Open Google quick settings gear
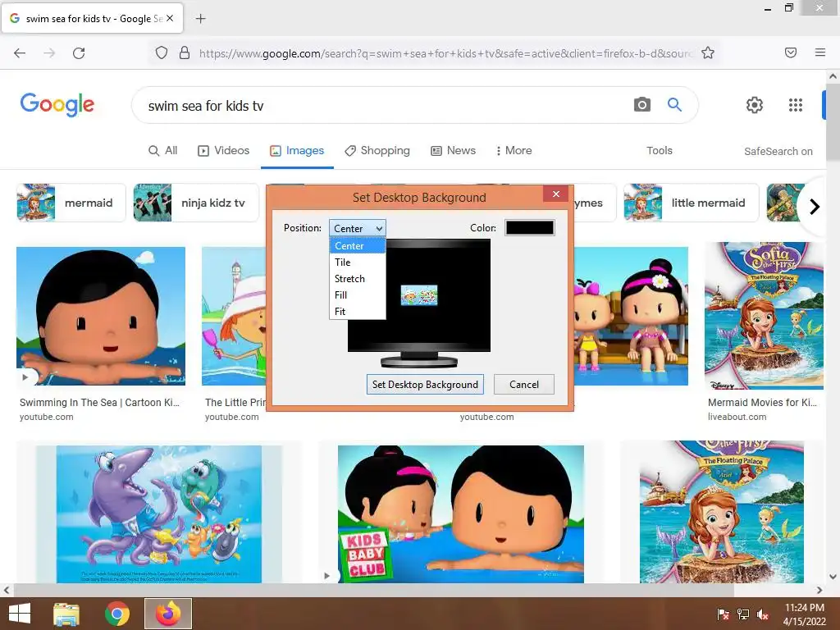The width and height of the screenshot is (840, 630). [x=755, y=105]
